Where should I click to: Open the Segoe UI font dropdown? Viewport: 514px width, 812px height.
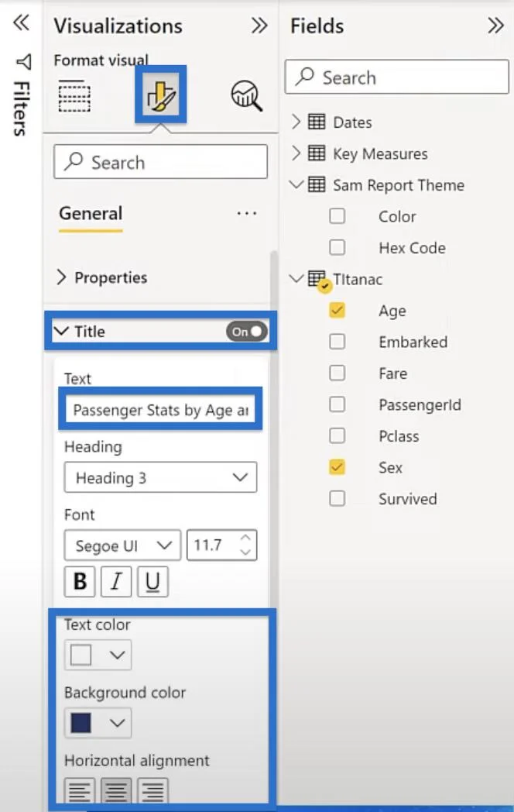[122, 545]
